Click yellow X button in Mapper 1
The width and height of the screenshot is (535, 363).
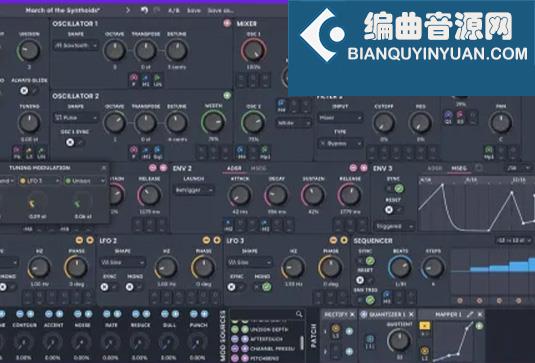[424, 326]
